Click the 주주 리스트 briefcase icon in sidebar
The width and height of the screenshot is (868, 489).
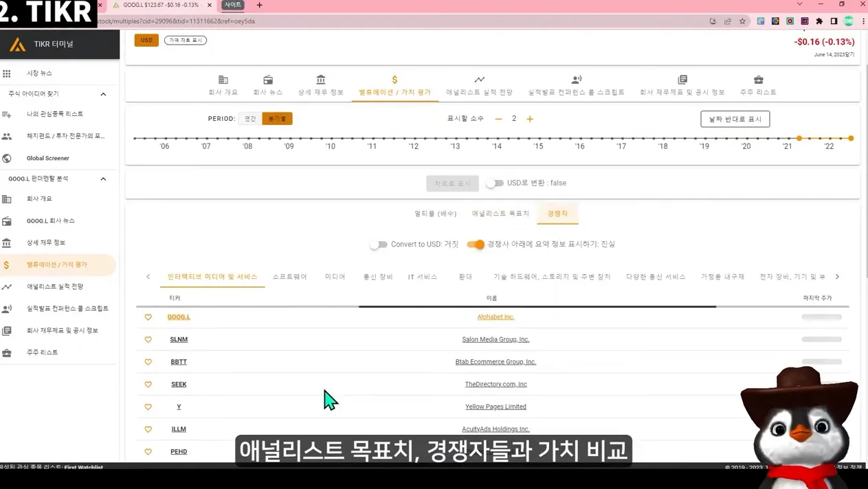(x=7, y=352)
